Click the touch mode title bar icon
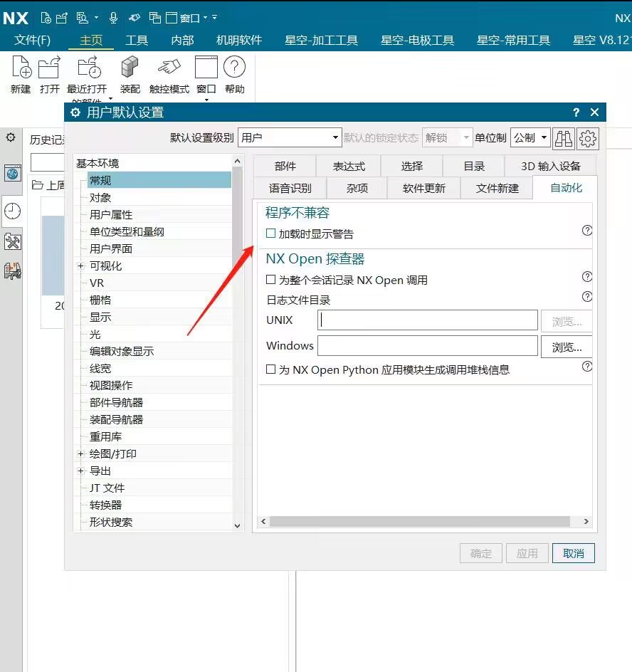 pos(135,18)
